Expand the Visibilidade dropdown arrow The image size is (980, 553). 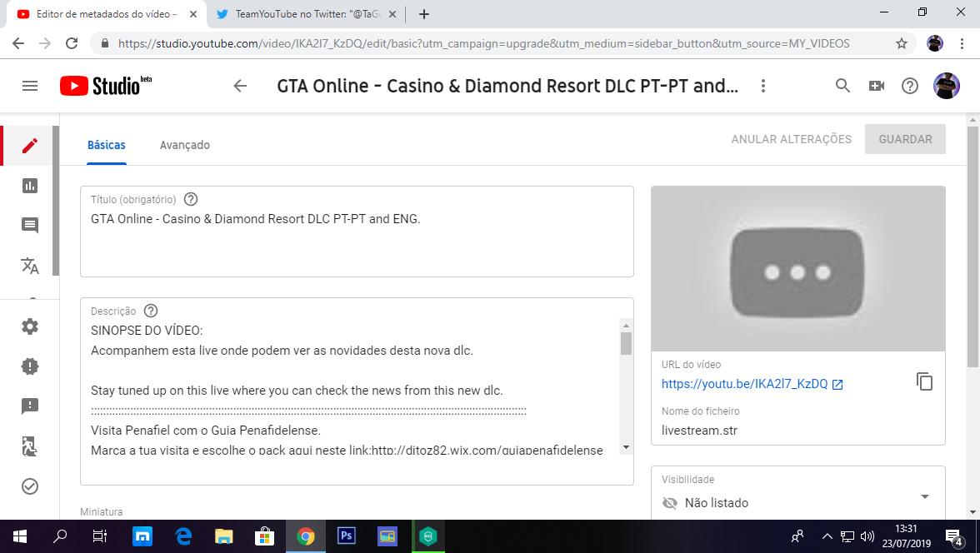coord(925,496)
